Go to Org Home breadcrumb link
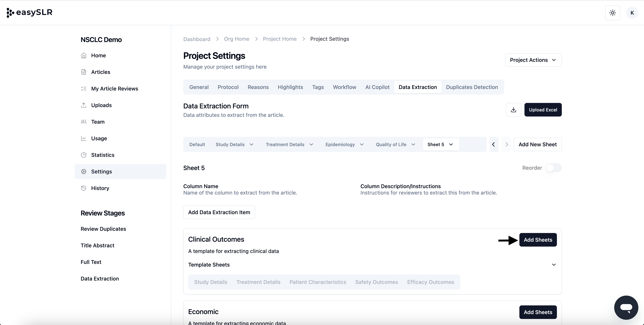The height and width of the screenshot is (325, 644). click(x=236, y=39)
